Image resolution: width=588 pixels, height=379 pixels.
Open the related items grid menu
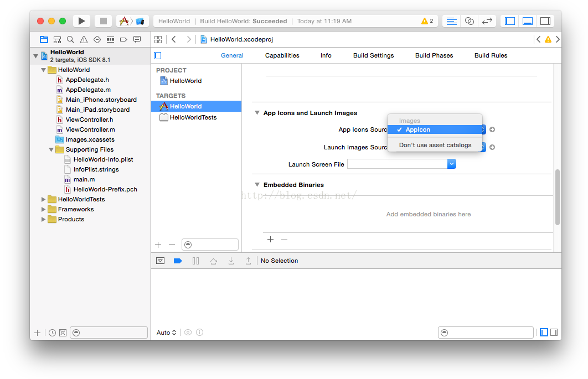(158, 39)
